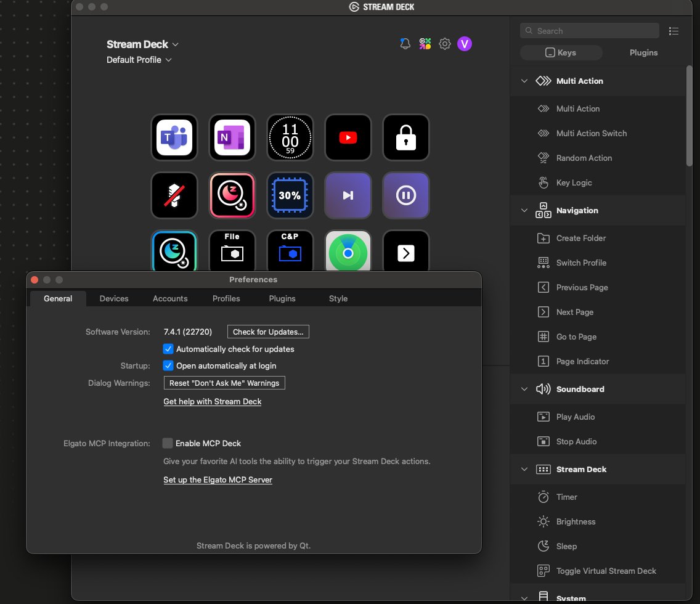Switch to the Plugins preferences tab

pyautogui.click(x=282, y=299)
